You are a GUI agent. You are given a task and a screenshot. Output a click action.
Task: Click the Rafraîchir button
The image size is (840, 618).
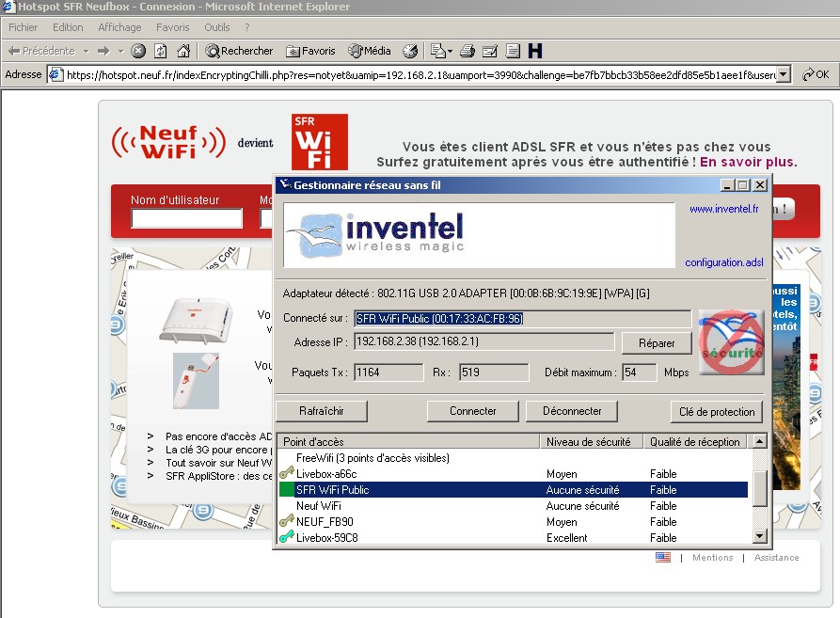(322, 411)
